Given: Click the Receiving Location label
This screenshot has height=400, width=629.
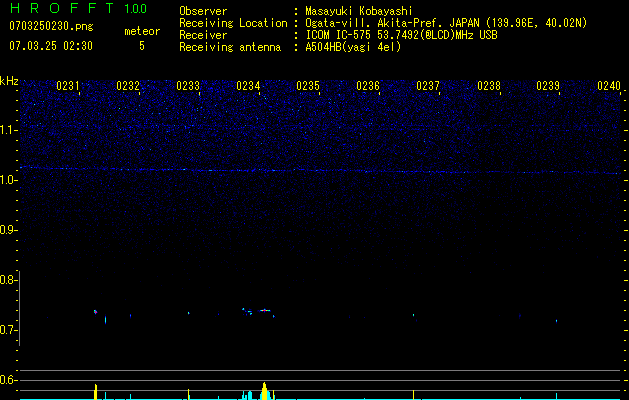Looking at the screenshot, I should click(233, 23).
